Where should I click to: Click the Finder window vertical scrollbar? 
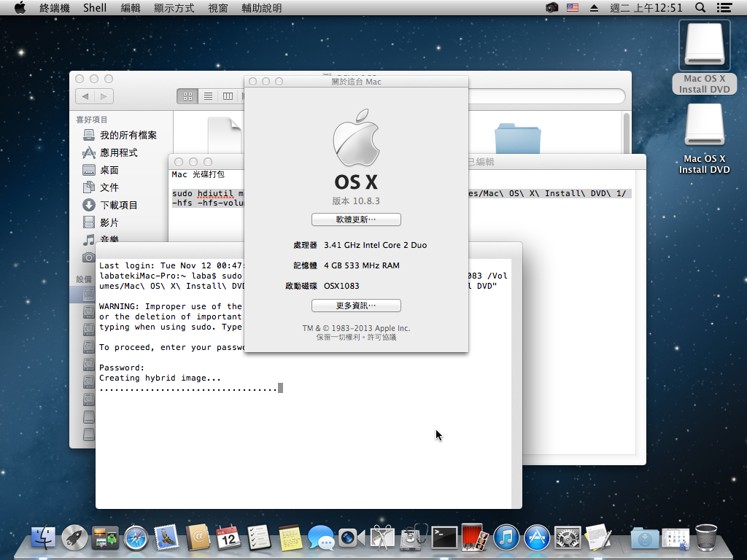point(627,133)
